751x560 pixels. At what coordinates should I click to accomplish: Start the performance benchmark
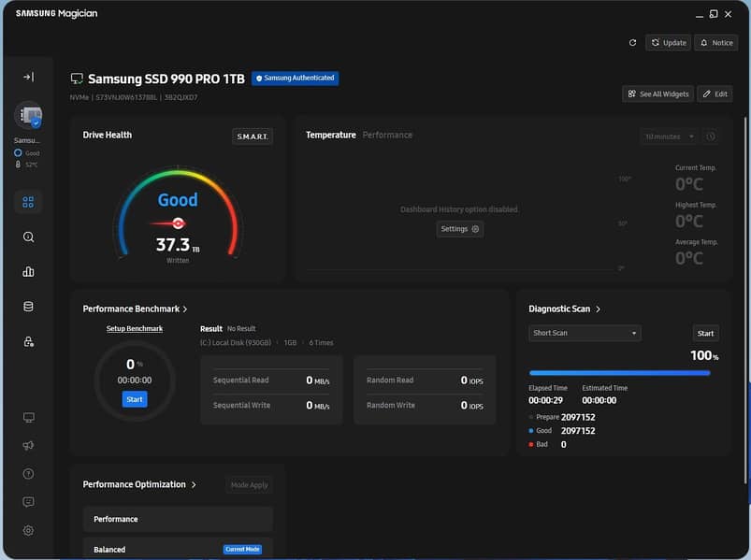point(135,399)
